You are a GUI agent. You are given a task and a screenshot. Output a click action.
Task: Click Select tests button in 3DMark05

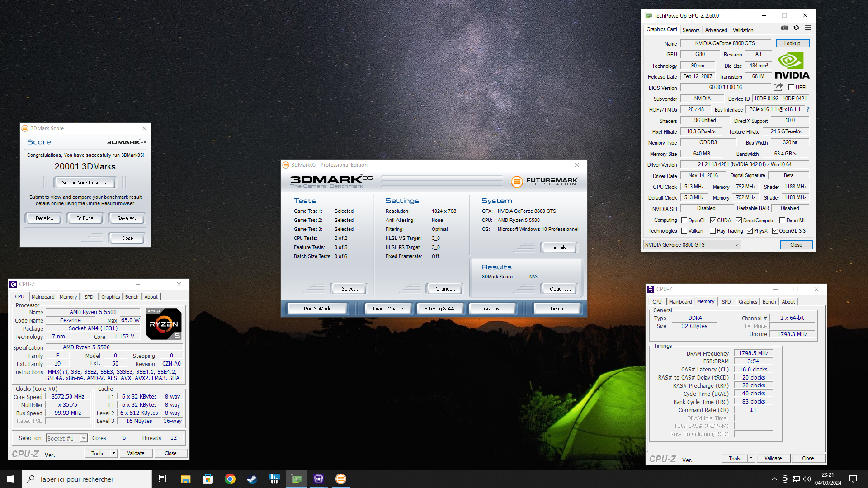click(350, 289)
